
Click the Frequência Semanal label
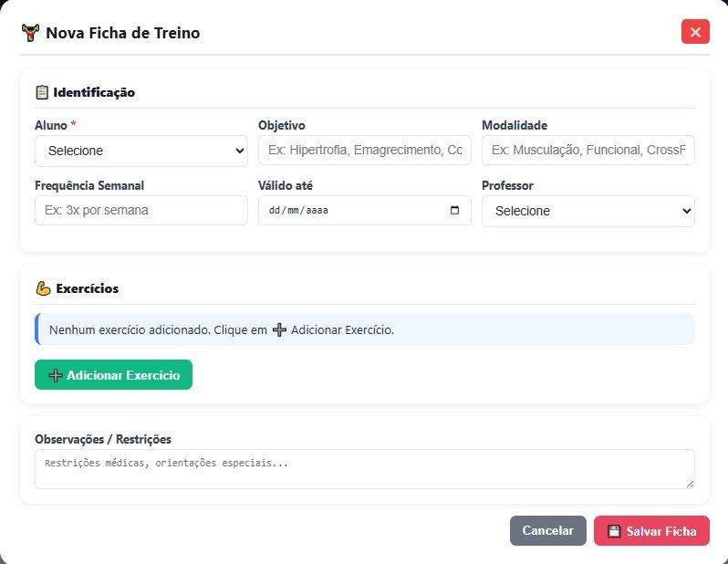pyautogui.click(x=89, y=186)
